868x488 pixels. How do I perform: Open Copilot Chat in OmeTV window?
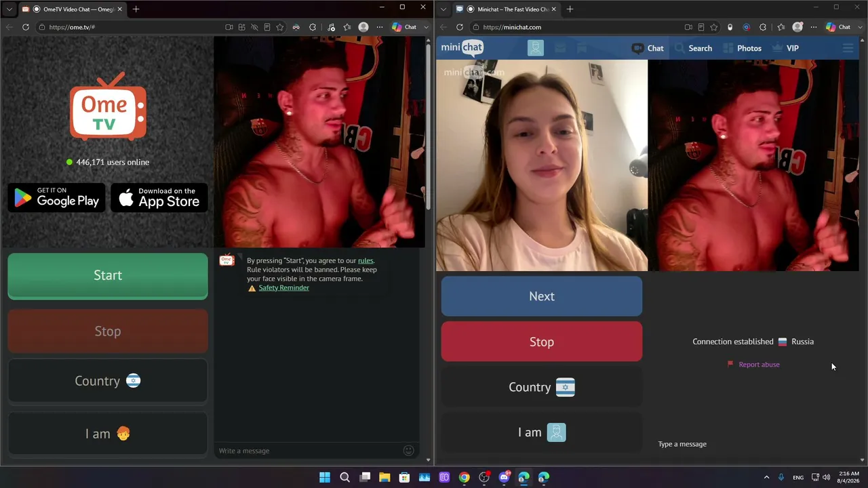404,27
